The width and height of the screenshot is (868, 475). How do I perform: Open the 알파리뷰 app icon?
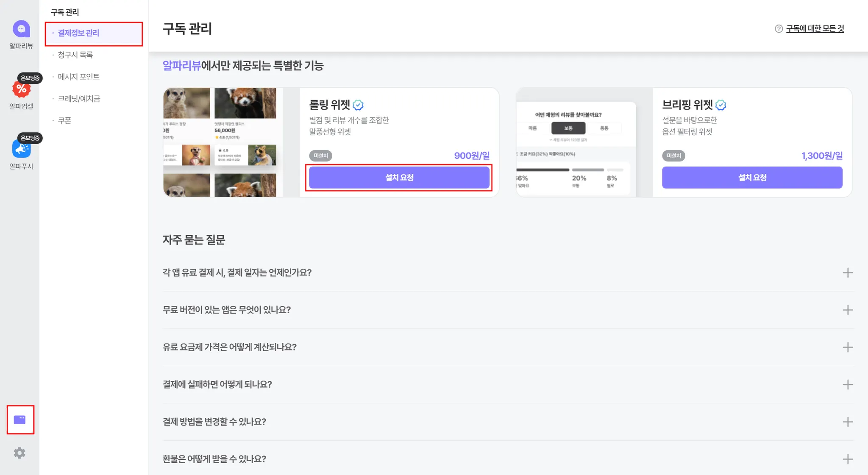pyautogui.click(x=21, y=29)
